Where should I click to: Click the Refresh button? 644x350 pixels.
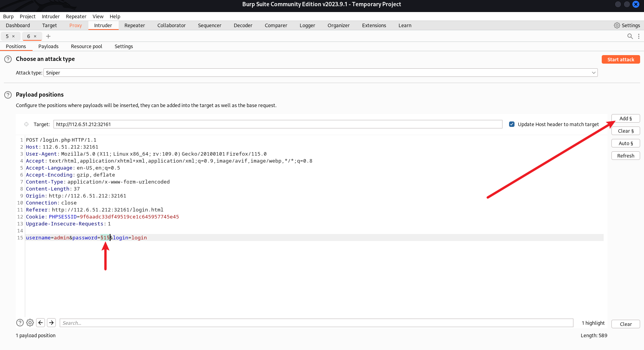[x=625, y=156]
